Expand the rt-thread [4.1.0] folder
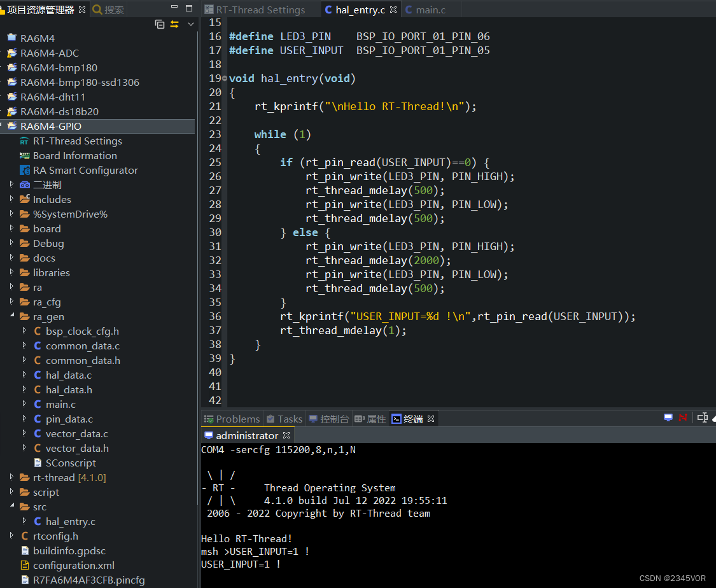This screenshot has height=588, width=716. tap(11, 477)
